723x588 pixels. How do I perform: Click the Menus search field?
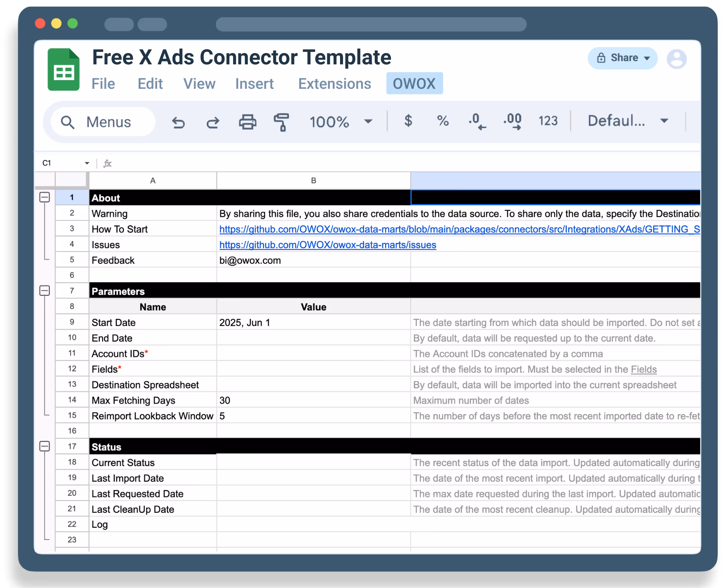[102, 122]
